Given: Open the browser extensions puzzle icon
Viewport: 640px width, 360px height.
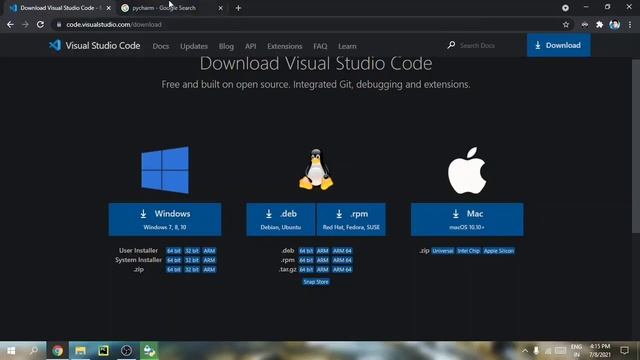Looking at the screenshot, I should (599, 24).
